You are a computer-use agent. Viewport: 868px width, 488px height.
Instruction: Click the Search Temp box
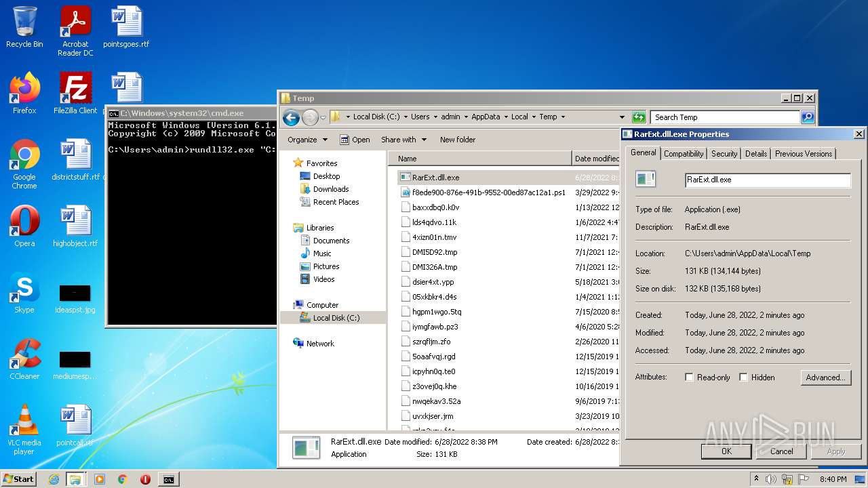[725, 117]
